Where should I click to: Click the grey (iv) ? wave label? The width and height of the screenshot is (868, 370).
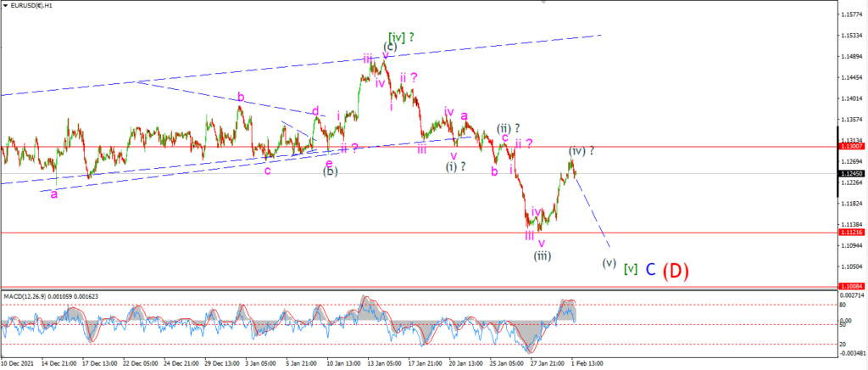[581, 150]
